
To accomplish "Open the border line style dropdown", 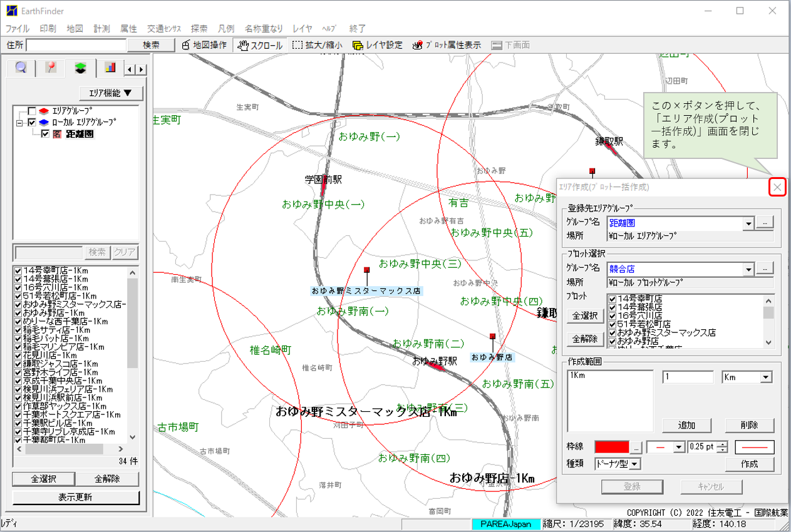I will [x=679, y=448].
